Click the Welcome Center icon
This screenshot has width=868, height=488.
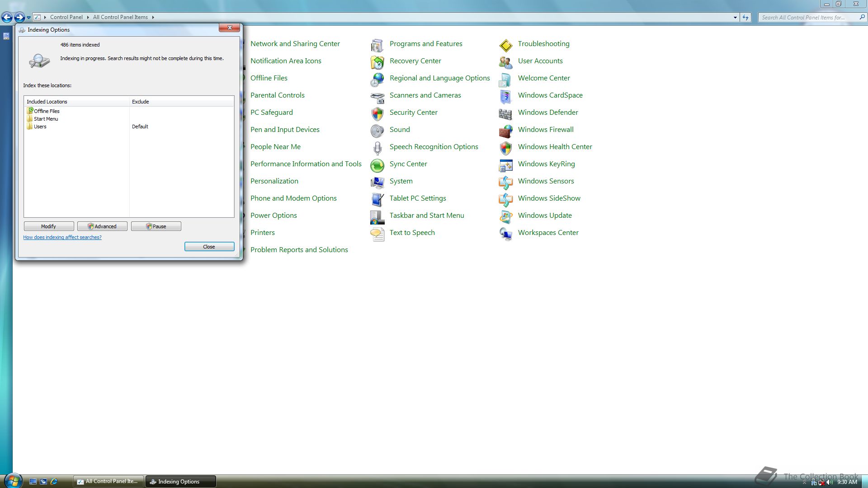[505, 80]
